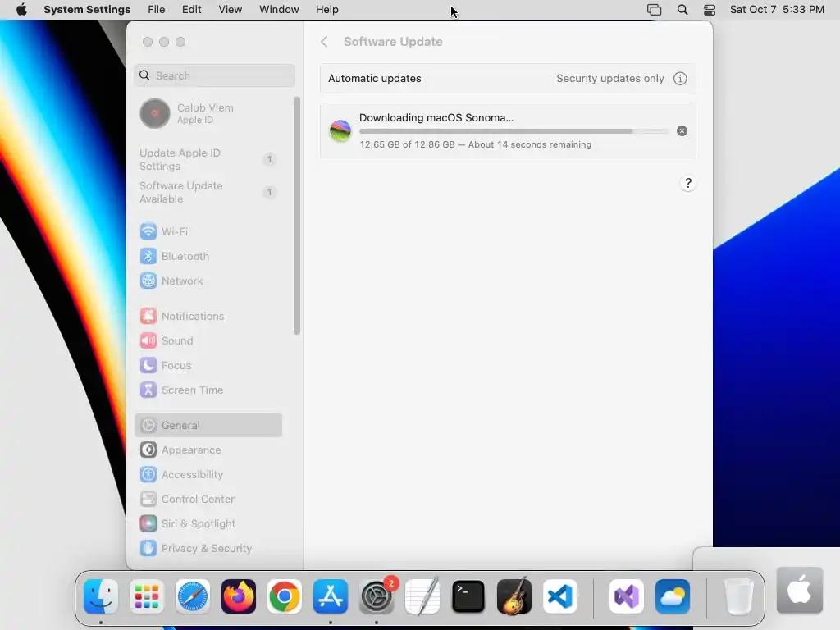Viewport: 840px width, 630px height.
Task: Select General in the sidebar
Action: 208,426
